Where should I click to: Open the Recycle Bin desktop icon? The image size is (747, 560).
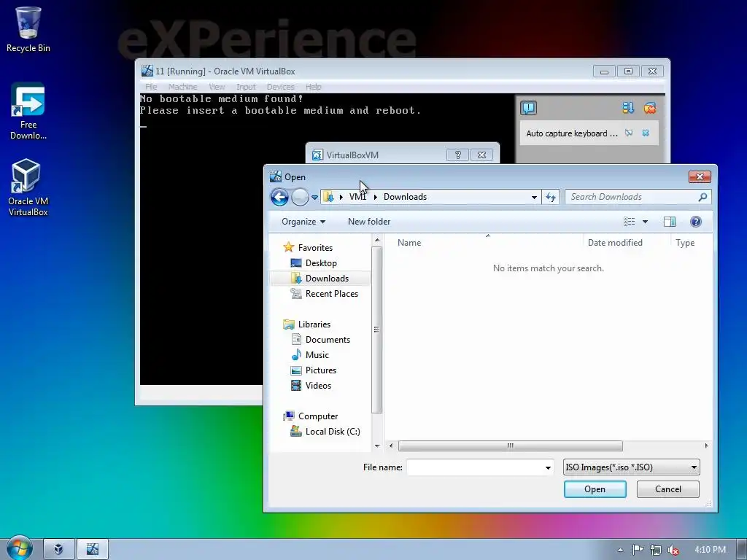(x=28, y=28)
